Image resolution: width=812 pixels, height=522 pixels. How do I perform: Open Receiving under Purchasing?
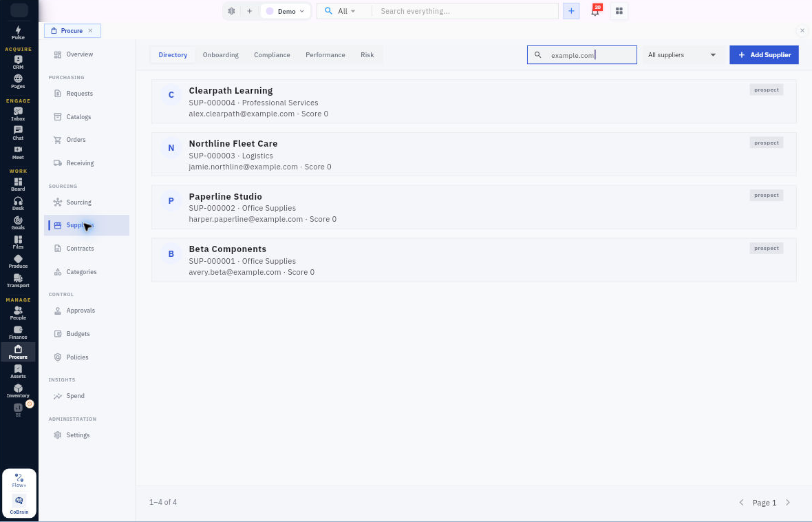[x=87, y=163]
